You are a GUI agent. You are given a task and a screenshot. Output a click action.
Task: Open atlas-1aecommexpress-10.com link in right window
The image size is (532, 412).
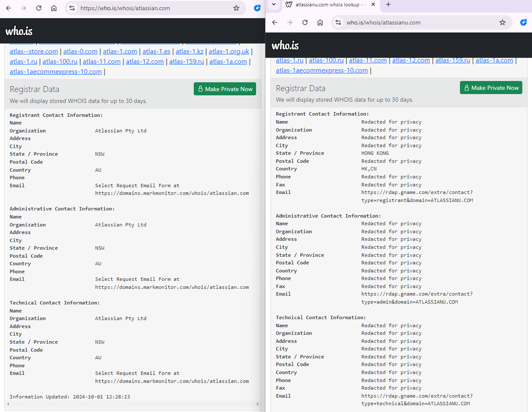[x=322, y=70]
